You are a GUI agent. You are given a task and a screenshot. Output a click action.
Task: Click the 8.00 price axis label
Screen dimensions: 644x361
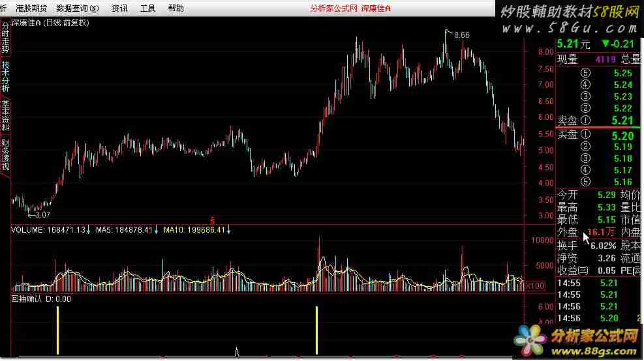[x=546, y=52]
